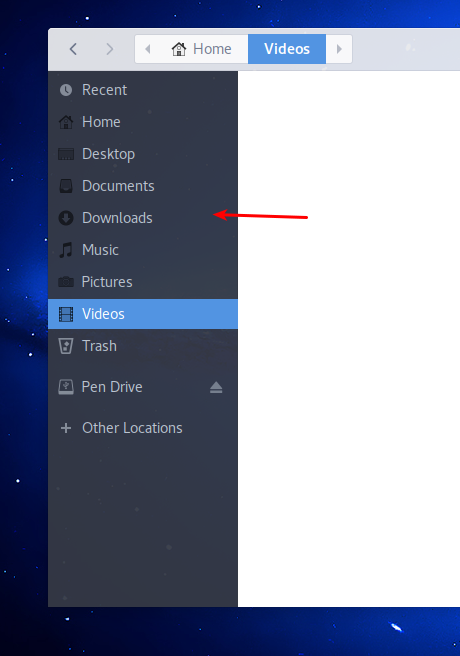Click the plus icon for Other Locations

pos(66,428)
